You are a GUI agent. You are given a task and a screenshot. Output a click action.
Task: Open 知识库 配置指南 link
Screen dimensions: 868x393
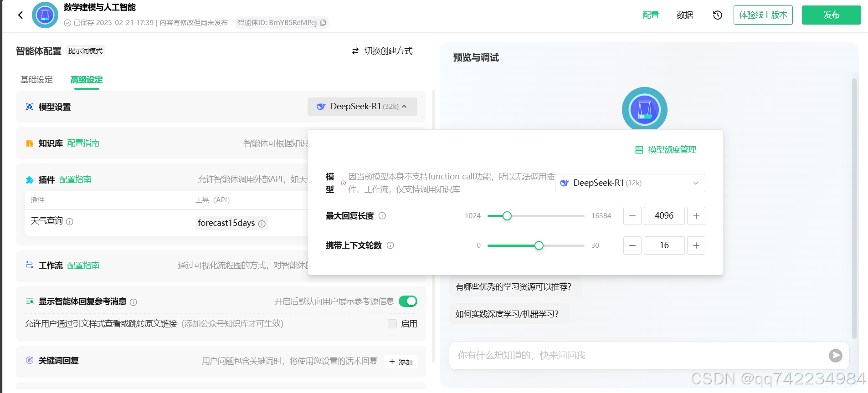(83, 143)
